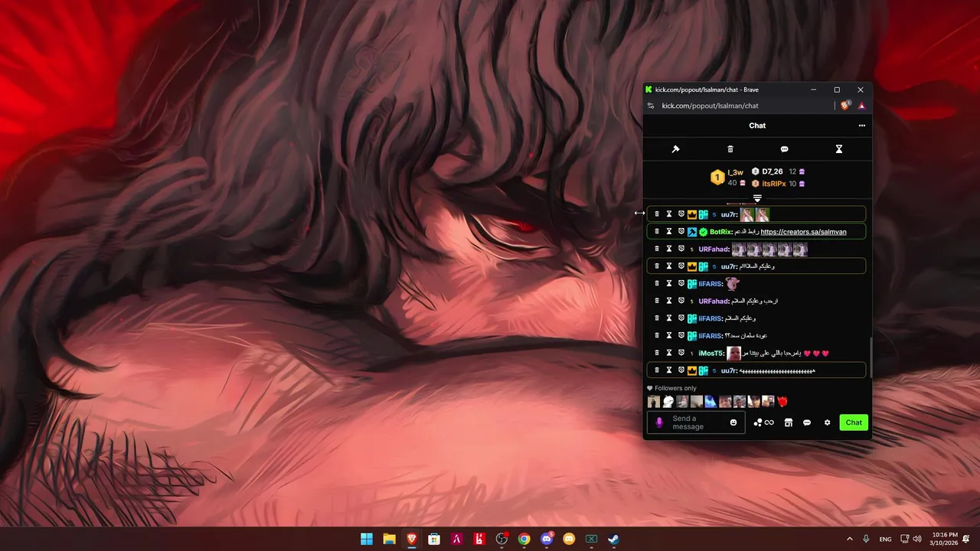The height and width of the screenshot is (551, 980).
Task: Timeout liFARIS on the pink emote message
Action: click(668, 283)
